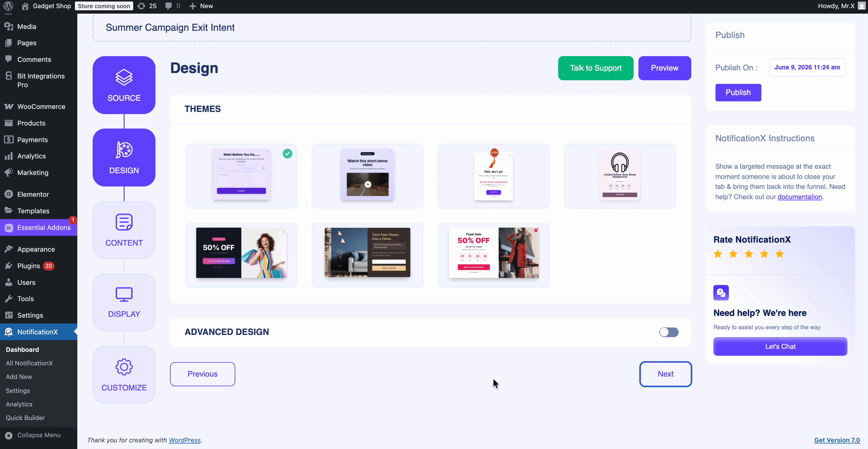
Task: Click the Appearance paintbrush icon
Action: (x=9, y=249)
